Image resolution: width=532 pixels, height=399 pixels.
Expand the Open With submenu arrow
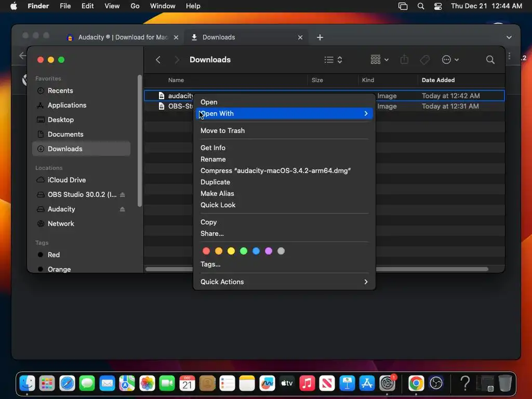[366, 113]
